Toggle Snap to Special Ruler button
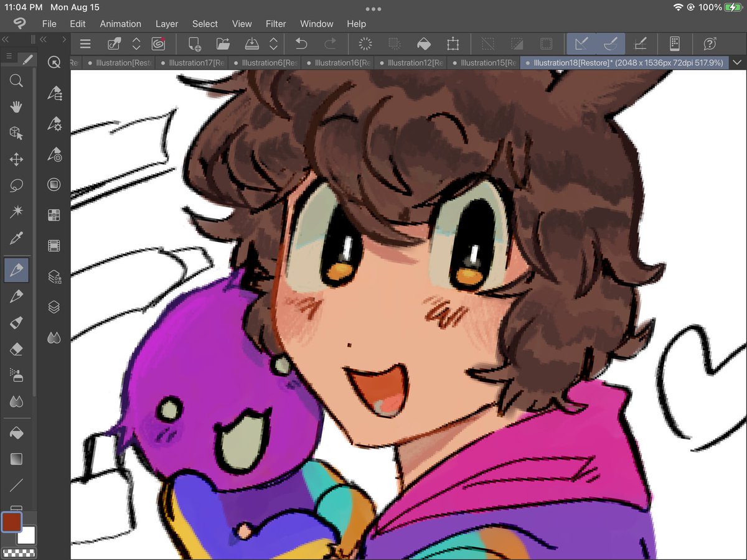 click(609, 44)
